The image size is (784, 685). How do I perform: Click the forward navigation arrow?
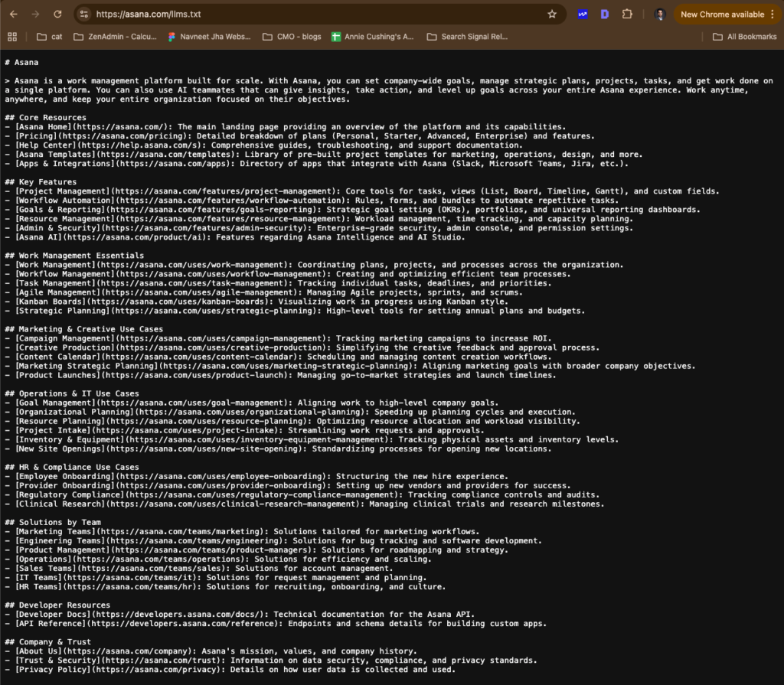pyautogui.click(x=35, y=14)
